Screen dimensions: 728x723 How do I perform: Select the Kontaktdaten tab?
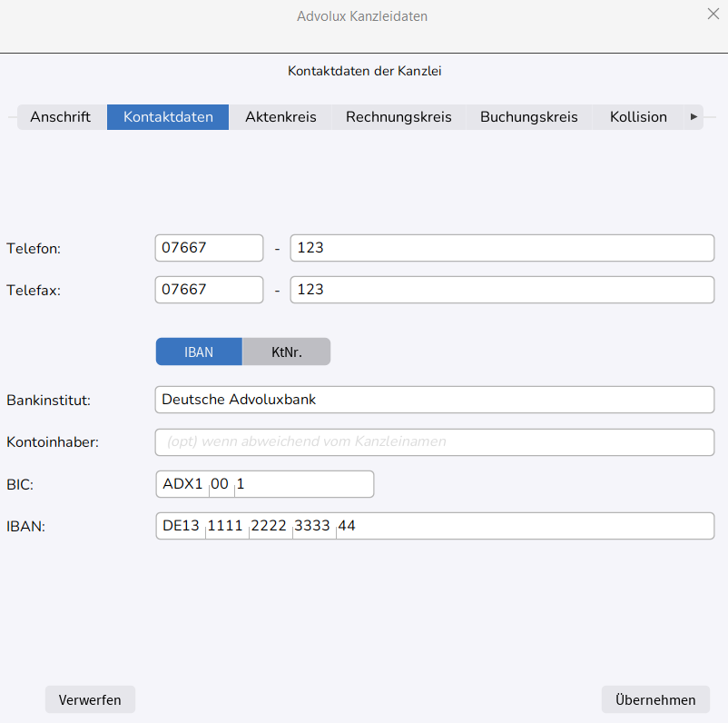(168, 117)
